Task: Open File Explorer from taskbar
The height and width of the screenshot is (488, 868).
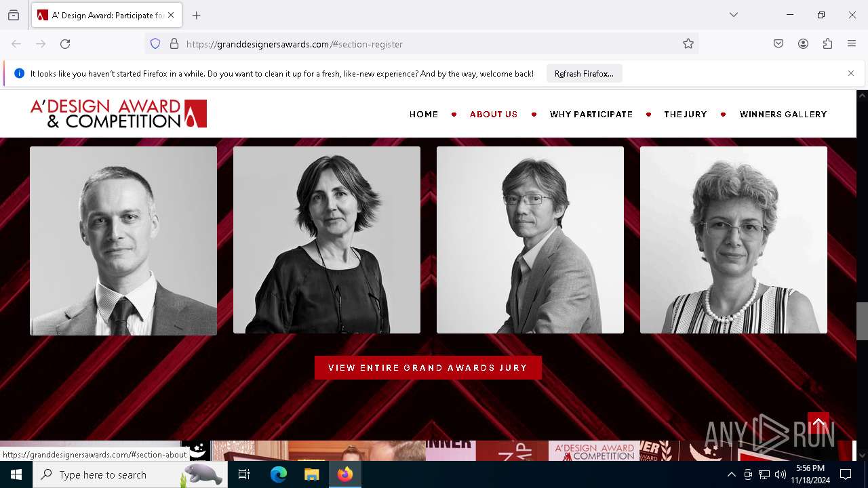Action: pos(311,474)
